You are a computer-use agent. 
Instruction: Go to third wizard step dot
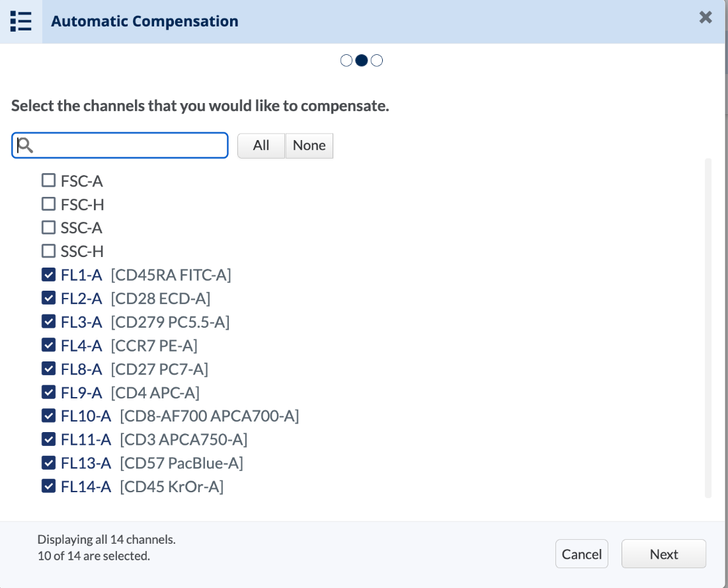(x=377, y=61)
